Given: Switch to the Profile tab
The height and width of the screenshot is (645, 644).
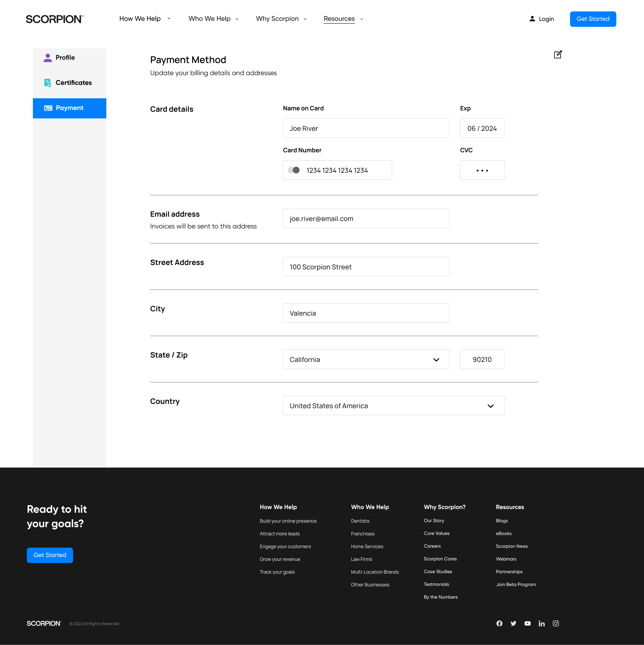Looking at the screenshot, I should (65, 58).
